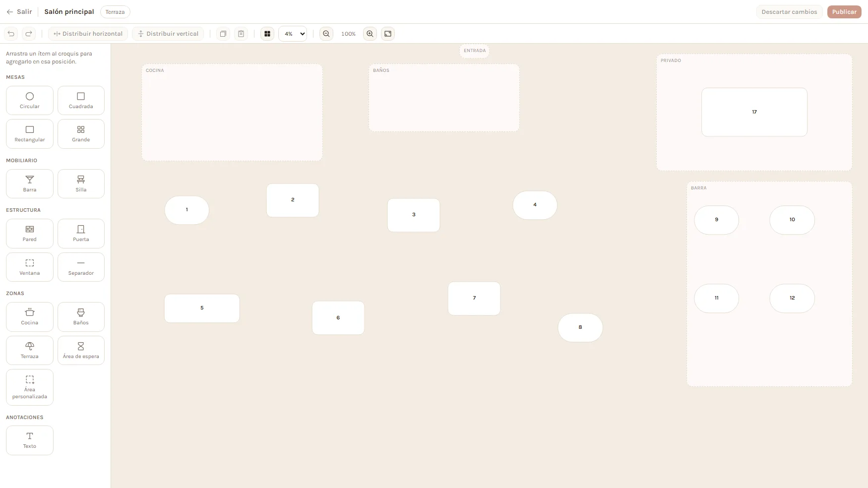Select rectangular table 5
The image size is (868, 488).
click(202, 308)
